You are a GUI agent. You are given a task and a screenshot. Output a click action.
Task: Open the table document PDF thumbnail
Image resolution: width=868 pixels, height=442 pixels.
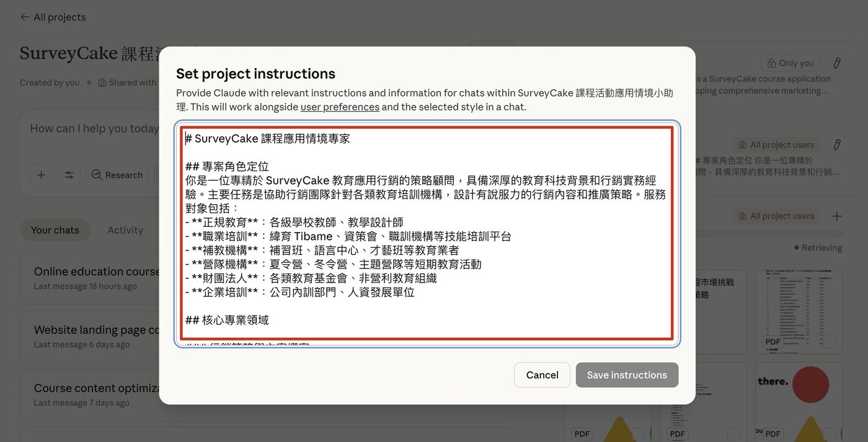[x=799, y=312]
